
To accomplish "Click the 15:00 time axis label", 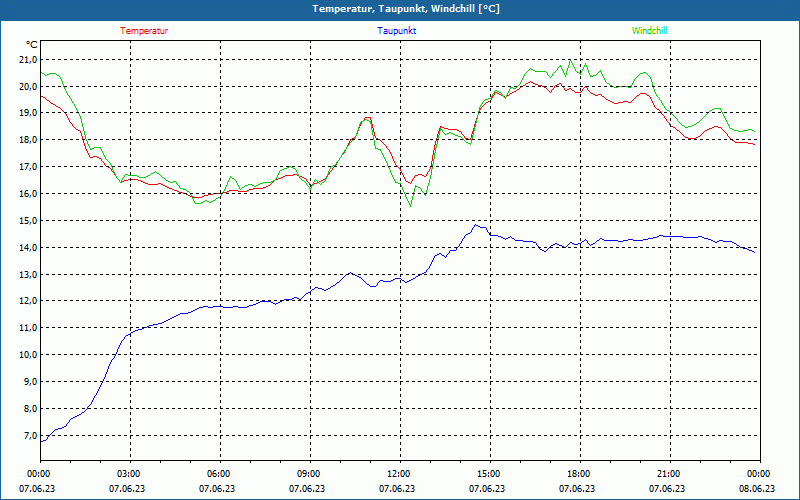I will point(490,474).
